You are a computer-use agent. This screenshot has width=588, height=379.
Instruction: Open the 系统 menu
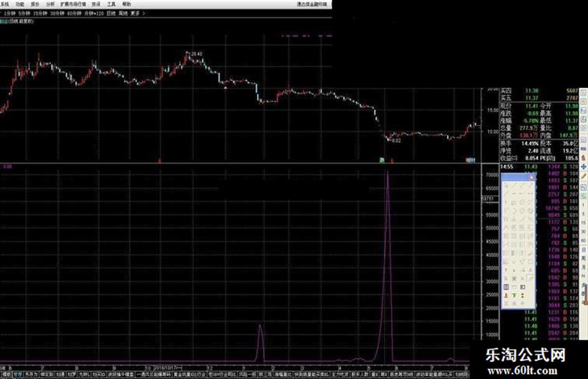[4, 4]
